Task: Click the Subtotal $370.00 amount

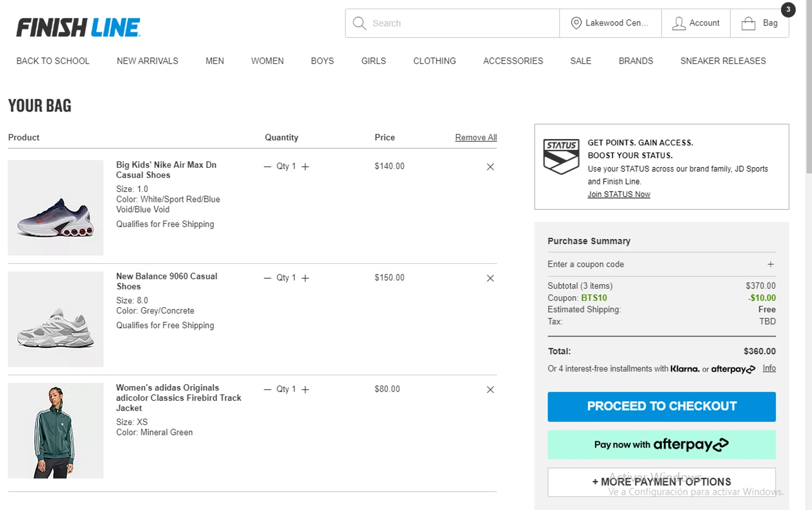Action: (x=761, y=286)
